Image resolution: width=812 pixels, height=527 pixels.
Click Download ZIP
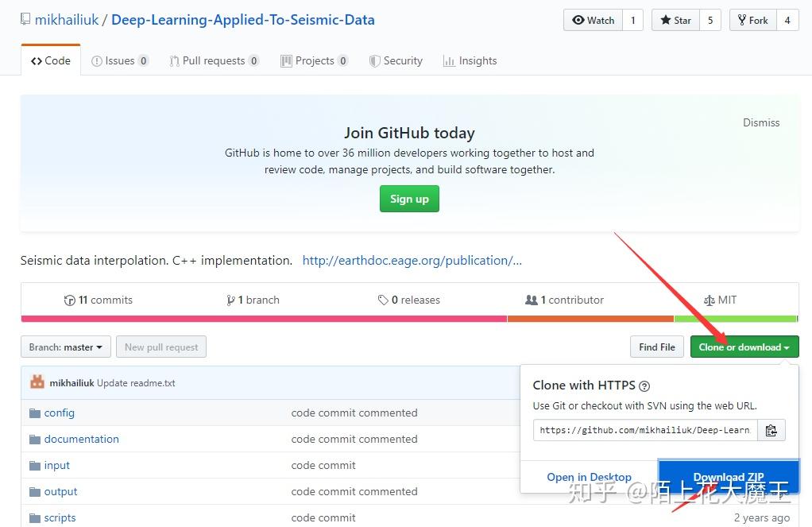coord(728,477)
